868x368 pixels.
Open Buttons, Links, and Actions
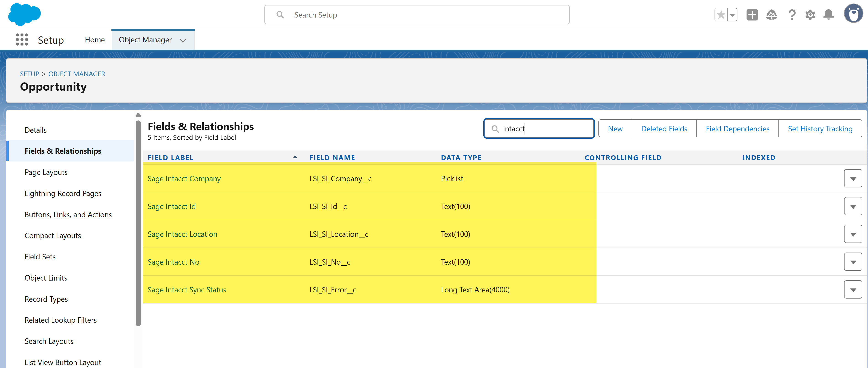68,215
